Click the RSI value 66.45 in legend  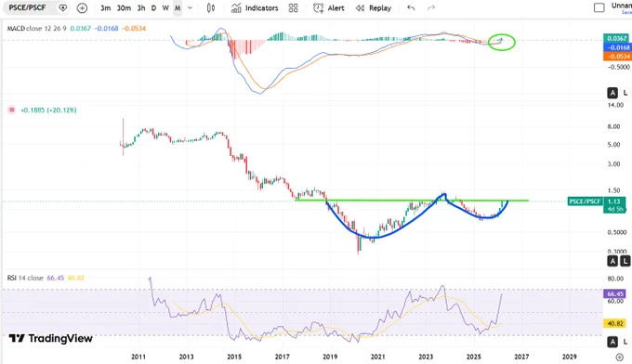pyautogui.click(x=55, y=278)
